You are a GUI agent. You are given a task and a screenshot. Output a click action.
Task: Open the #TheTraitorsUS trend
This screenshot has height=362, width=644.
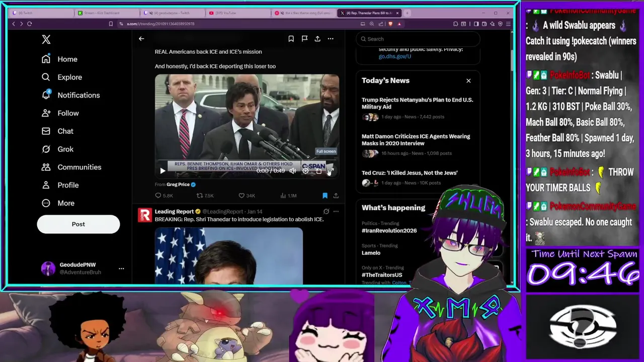[x=382, y=275]
